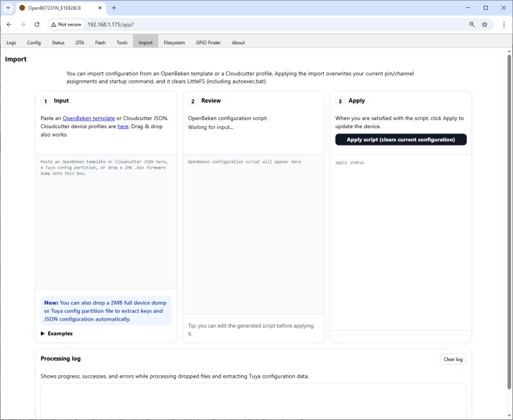Open the OpenBeken template link

point(89,118)
